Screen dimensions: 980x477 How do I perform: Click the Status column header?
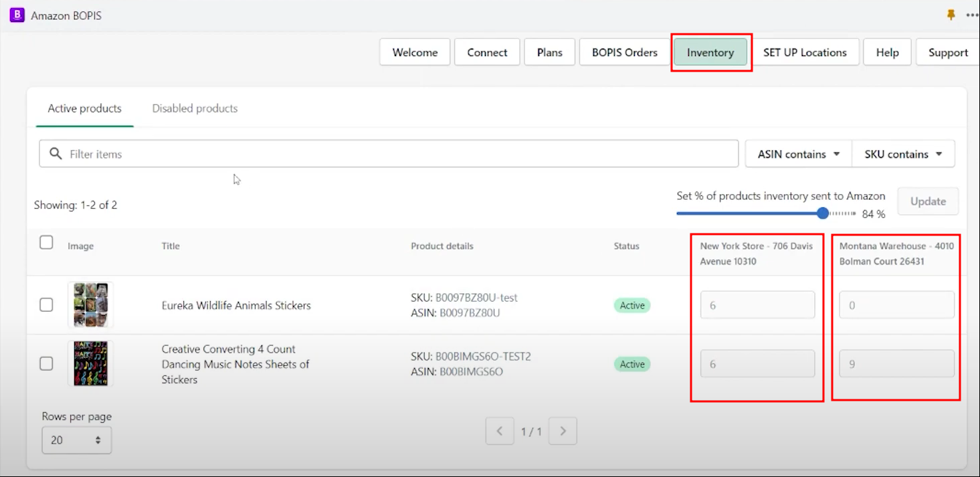pyautogui.click(x=627, y=246)
